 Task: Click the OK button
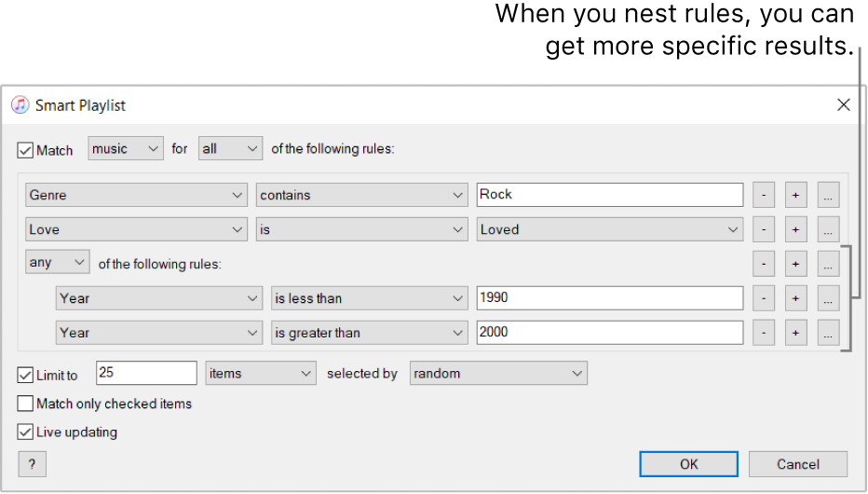[688, 464]
